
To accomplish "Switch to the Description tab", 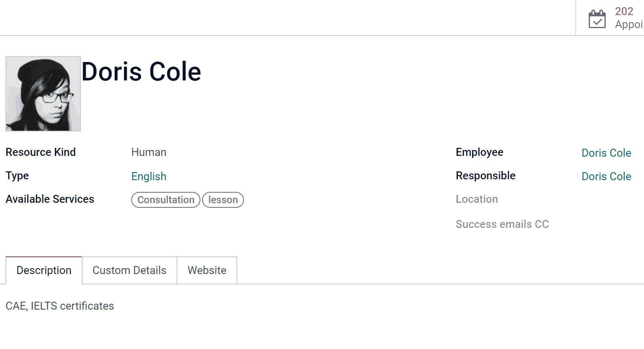I will (x=44, y=270).
